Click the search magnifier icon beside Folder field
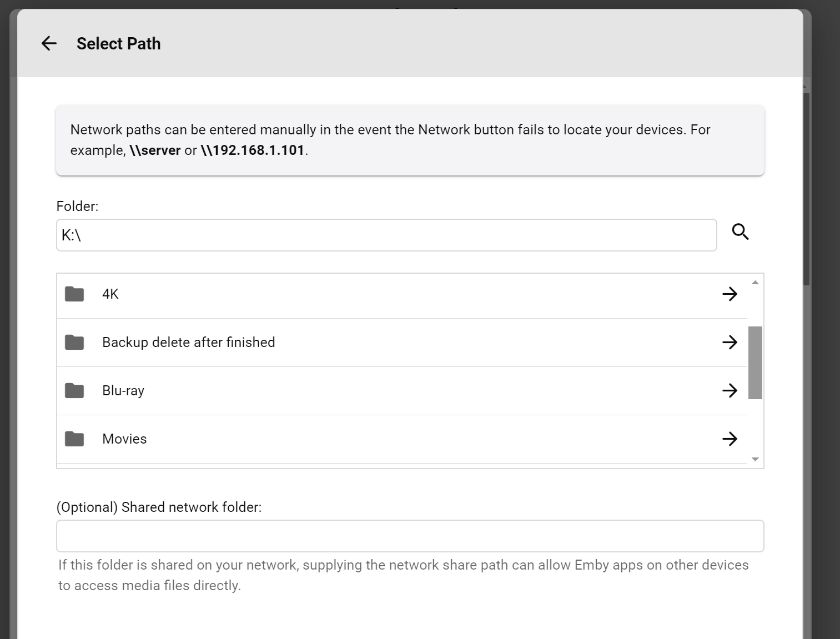The width and height of the screenshot is (840, 639). click(740, 232)
